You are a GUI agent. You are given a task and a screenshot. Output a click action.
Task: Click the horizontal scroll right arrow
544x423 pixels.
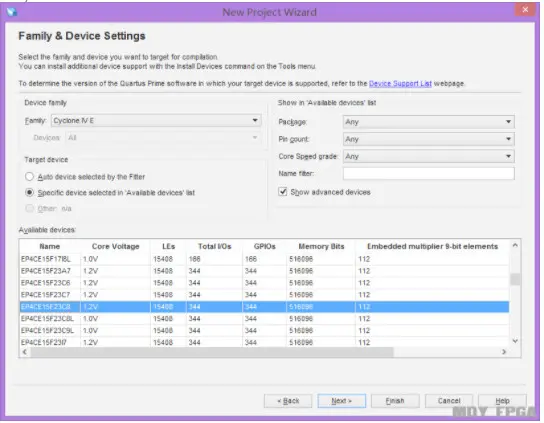[x=504, y=352]
